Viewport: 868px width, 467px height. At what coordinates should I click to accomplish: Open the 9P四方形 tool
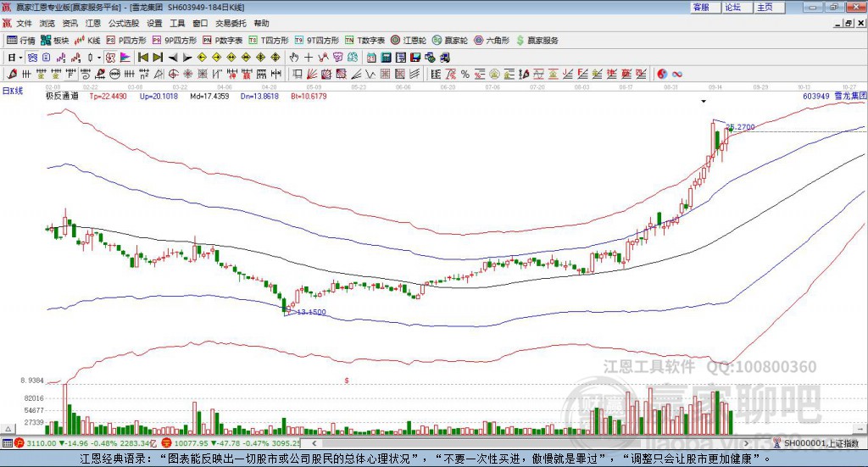coord(175,41)
